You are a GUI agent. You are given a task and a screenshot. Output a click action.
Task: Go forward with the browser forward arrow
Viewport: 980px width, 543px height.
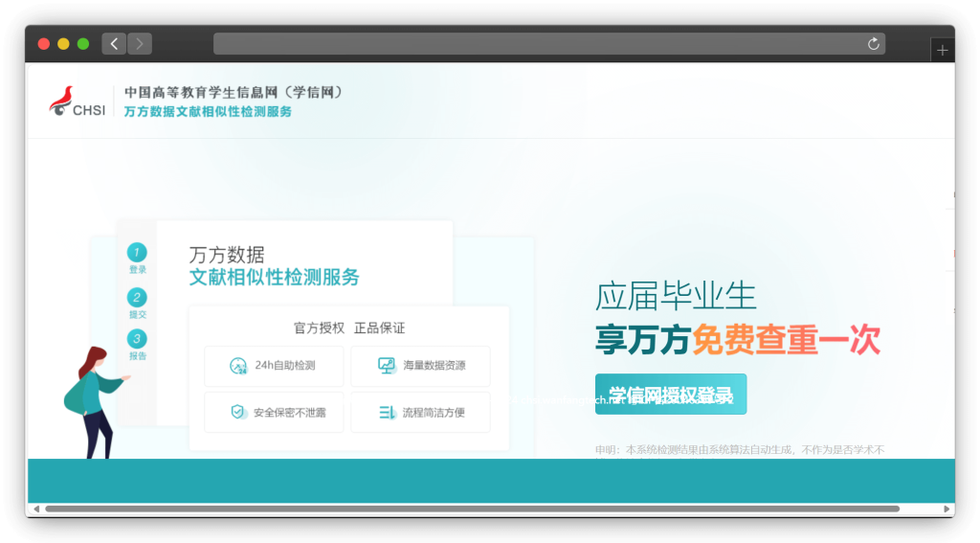[140, 44]
